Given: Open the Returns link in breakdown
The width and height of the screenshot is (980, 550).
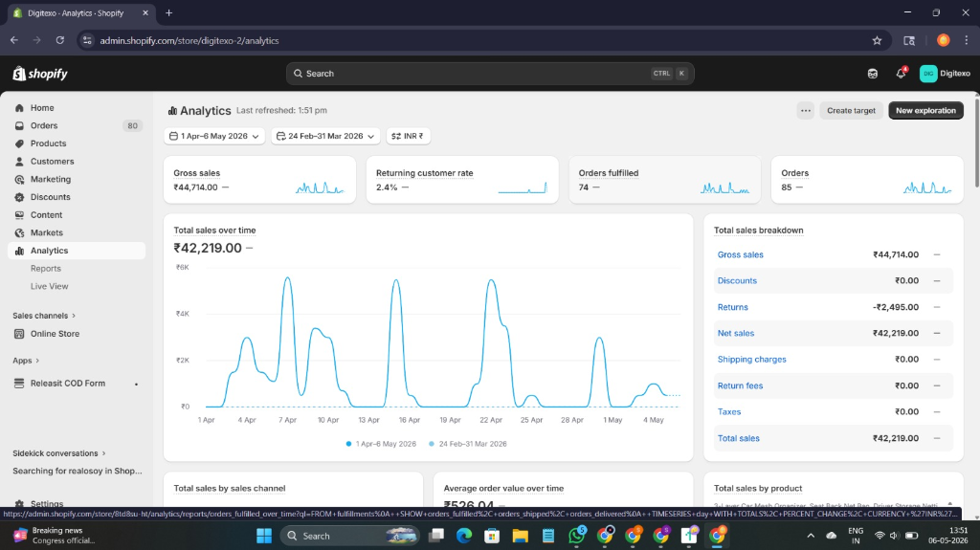Looking at the screenshot, I should click(732, 307).
